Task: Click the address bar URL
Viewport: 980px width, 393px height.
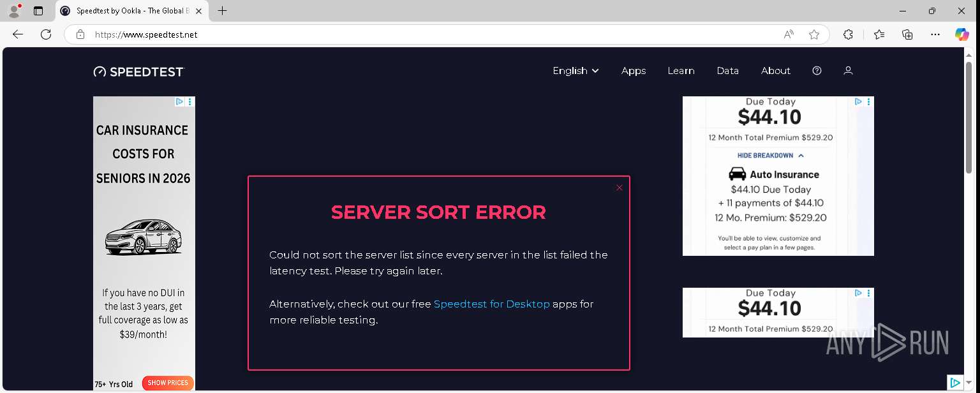Action: point(146,34)
